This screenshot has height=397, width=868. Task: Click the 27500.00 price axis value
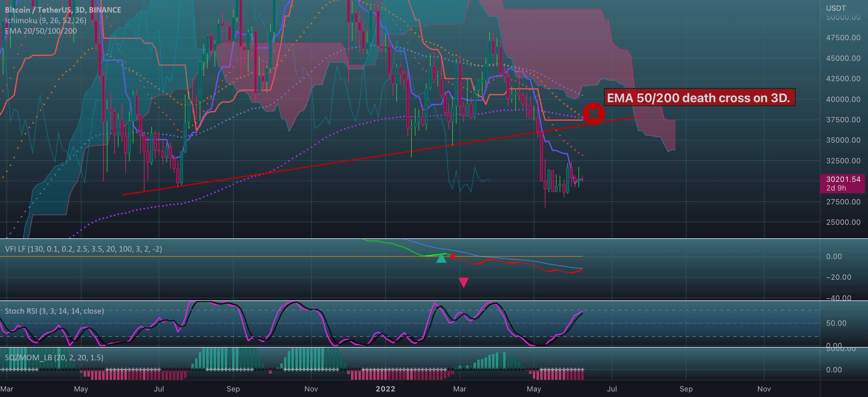click(843, 202)
